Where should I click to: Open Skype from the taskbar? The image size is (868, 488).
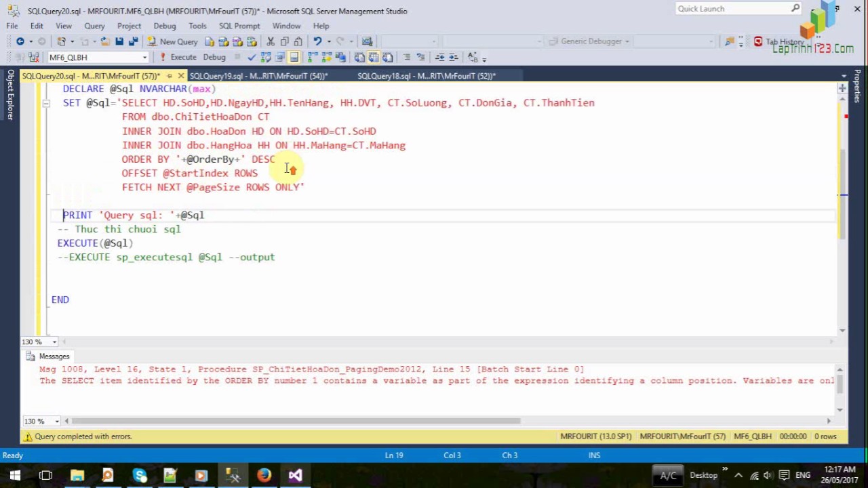click(x=140, y=475)
